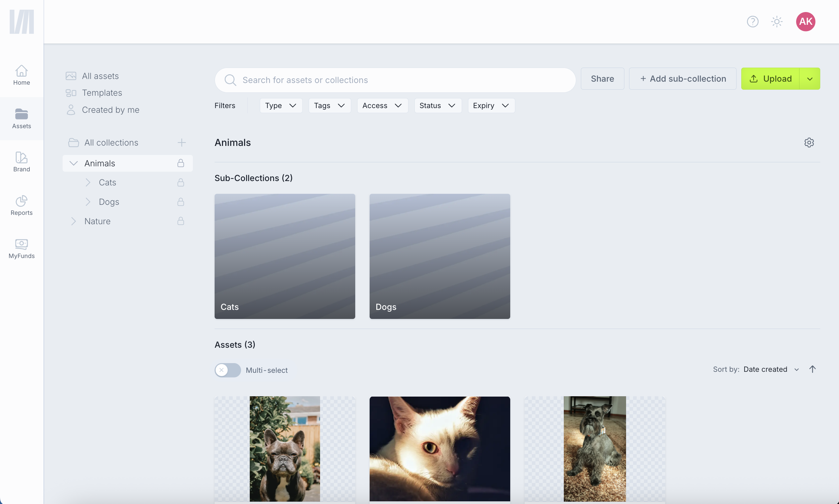Click Add sub-collection button

coord(682,79)
